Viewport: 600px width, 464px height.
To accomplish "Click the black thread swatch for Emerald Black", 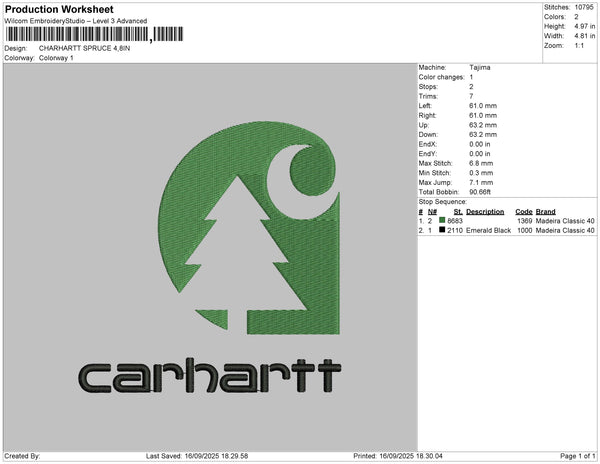I will point(442,230).
